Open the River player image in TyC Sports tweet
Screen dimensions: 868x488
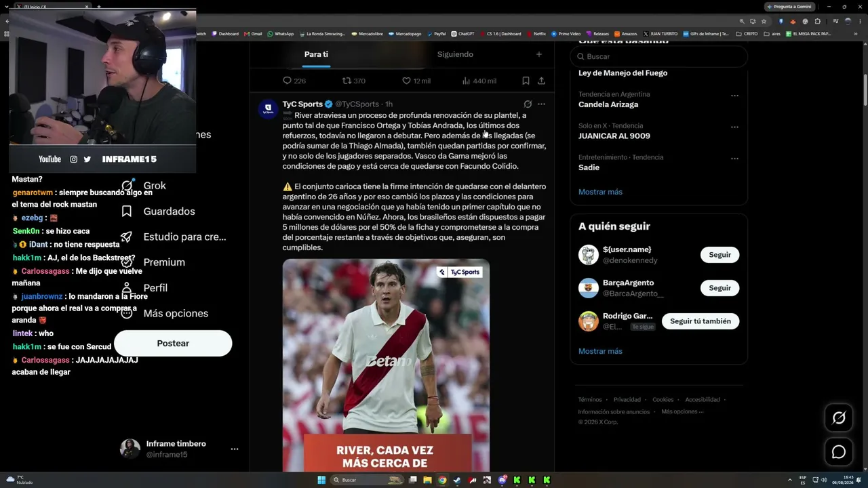click(x=386, y=365)
